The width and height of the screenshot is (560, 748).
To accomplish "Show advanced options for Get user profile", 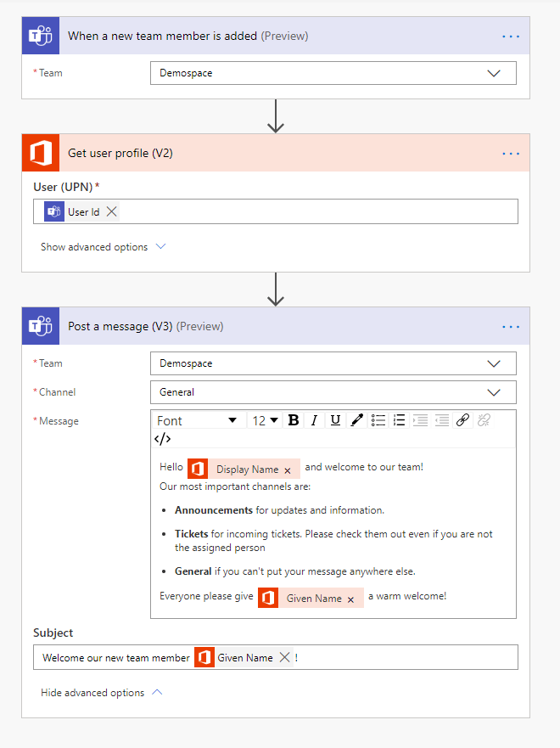I will [x=103, y=247].
